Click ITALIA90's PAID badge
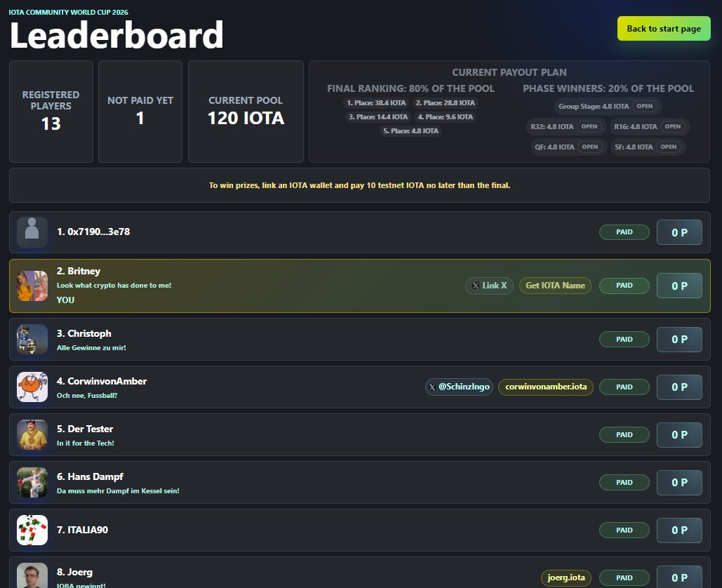This screenshot has height=588, width=722. 624,530
